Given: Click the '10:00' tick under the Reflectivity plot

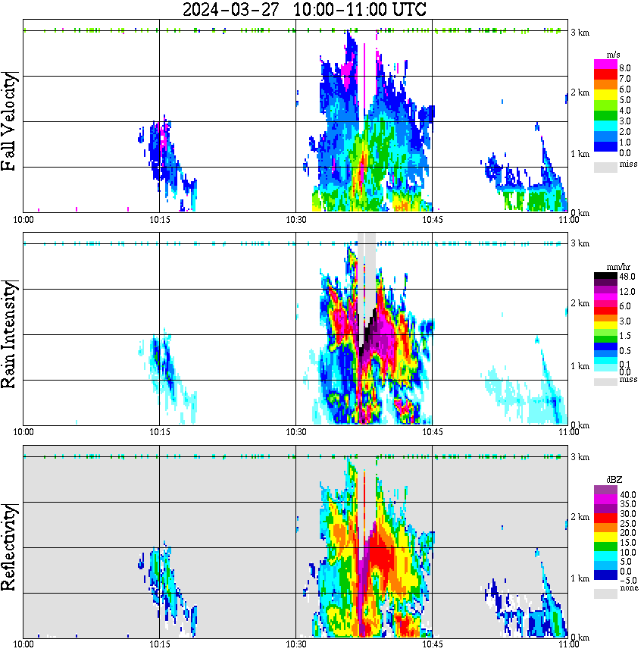Looking at the screenshot, I should (x=23, y=644).
